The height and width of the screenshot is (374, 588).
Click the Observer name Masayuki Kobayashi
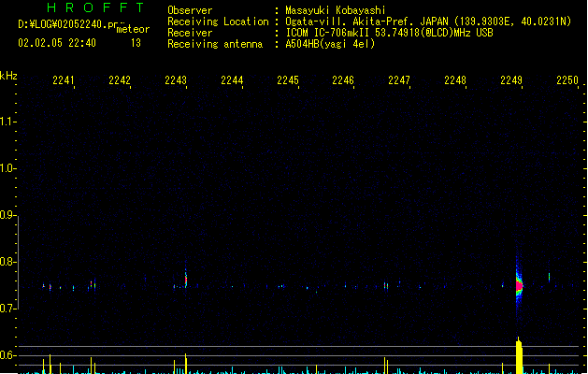(336, 10)
